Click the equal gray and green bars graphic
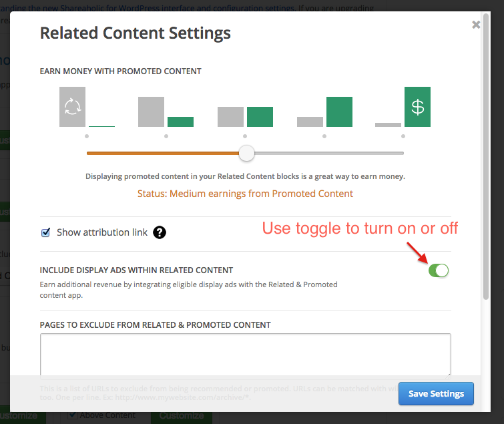Viewport: 504px width, 424px height. point(245,117)
